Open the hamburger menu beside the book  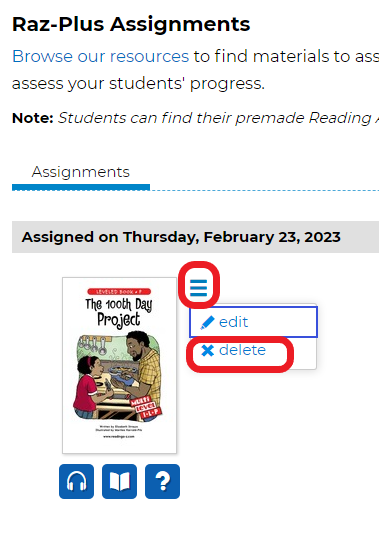click(x=199, y=288)
